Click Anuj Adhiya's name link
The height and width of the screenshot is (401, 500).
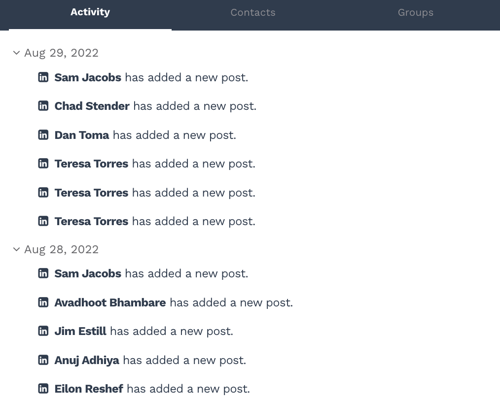click(x=87, y=360)
